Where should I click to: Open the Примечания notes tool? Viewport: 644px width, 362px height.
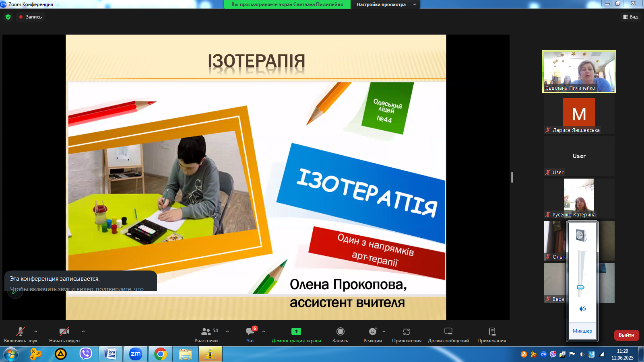pyautogui.click(x=491, y=335)
